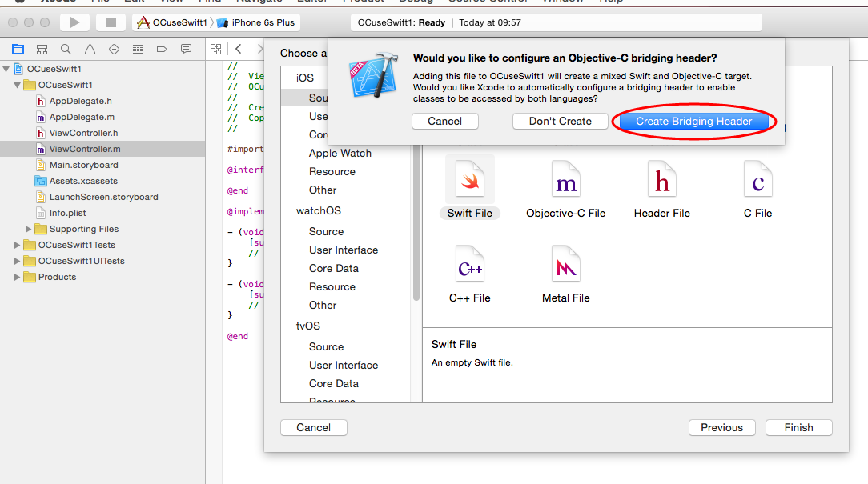Select the Objective-C File template icon
The height and width of the screenshot is (484, 868).
[x=566, y=178]
